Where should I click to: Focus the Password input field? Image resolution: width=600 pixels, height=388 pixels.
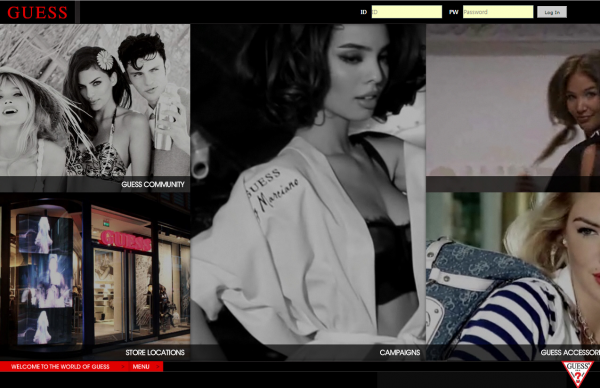click(x=498, y=12)
